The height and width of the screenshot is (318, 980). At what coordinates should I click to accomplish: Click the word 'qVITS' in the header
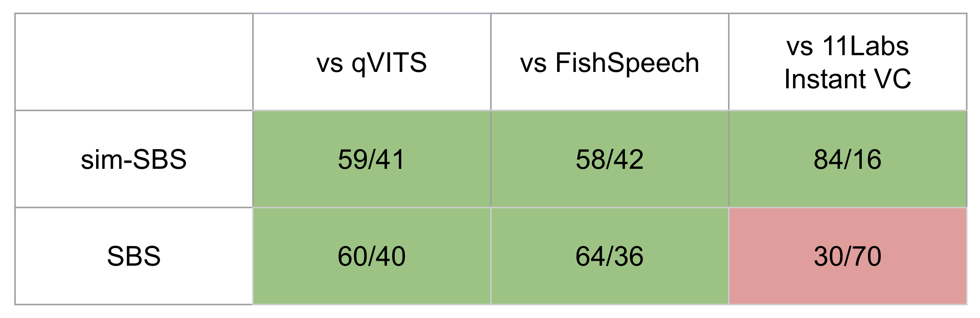point(389,63)
